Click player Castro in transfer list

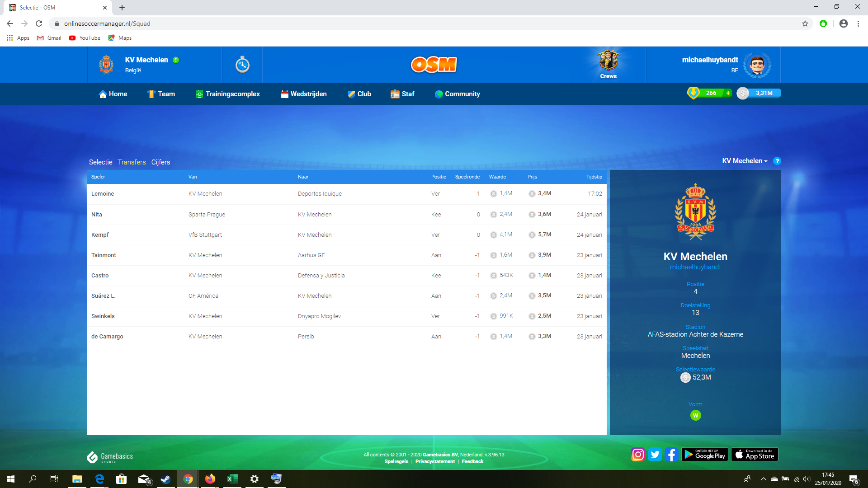100,276
